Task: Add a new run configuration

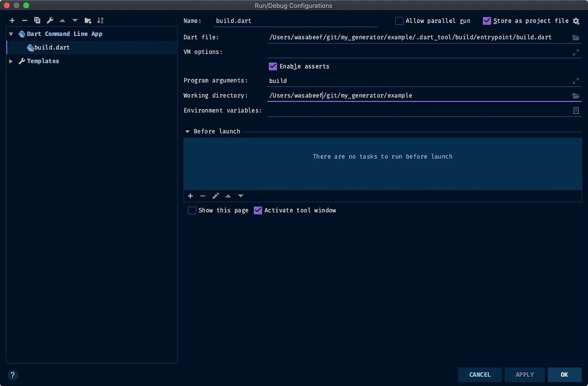Action: [x=12, y=21]
